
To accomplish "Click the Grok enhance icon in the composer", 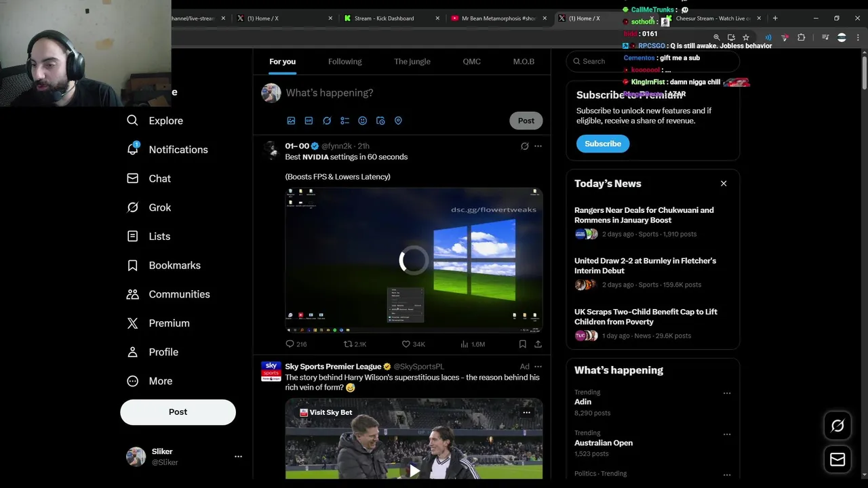I will click(x=327, y=121).
